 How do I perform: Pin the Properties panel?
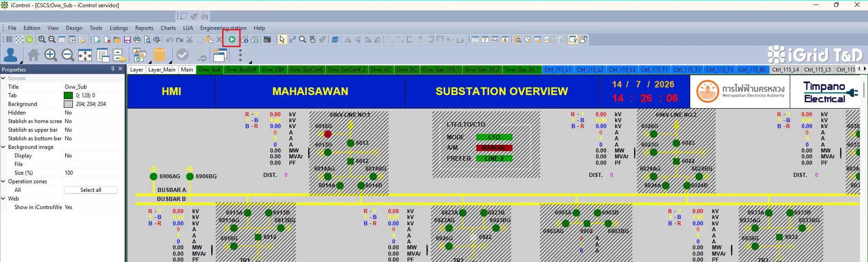113,69
